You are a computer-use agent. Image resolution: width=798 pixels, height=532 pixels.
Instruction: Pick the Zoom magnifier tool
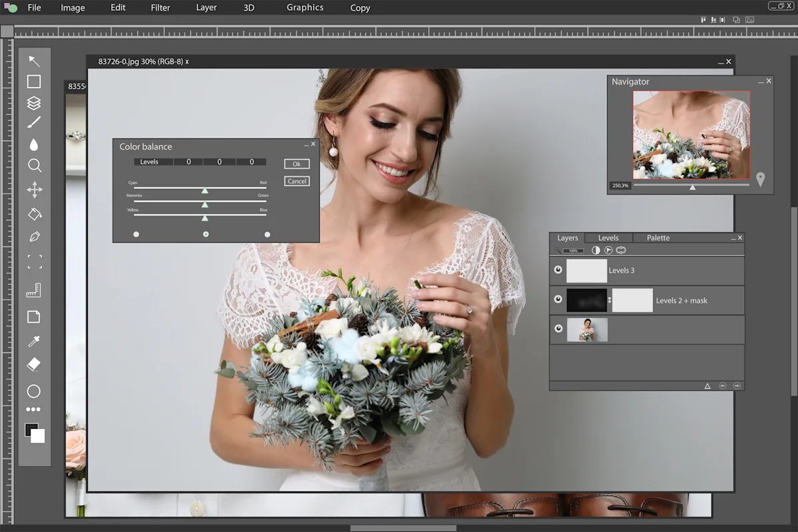click(34, 166)
